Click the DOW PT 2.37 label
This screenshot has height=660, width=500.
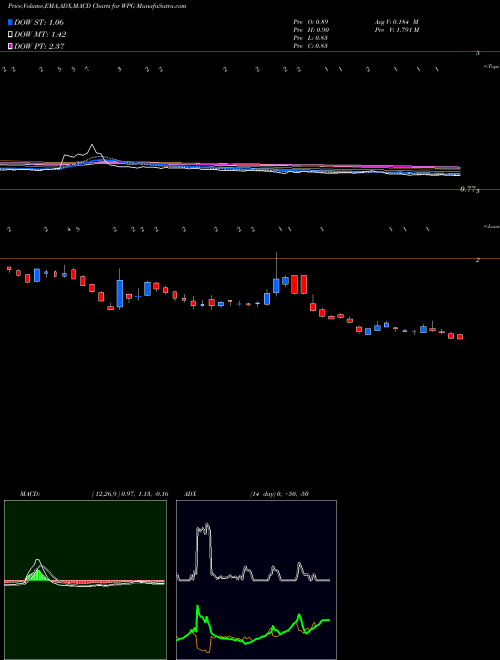tap(39, 46)
